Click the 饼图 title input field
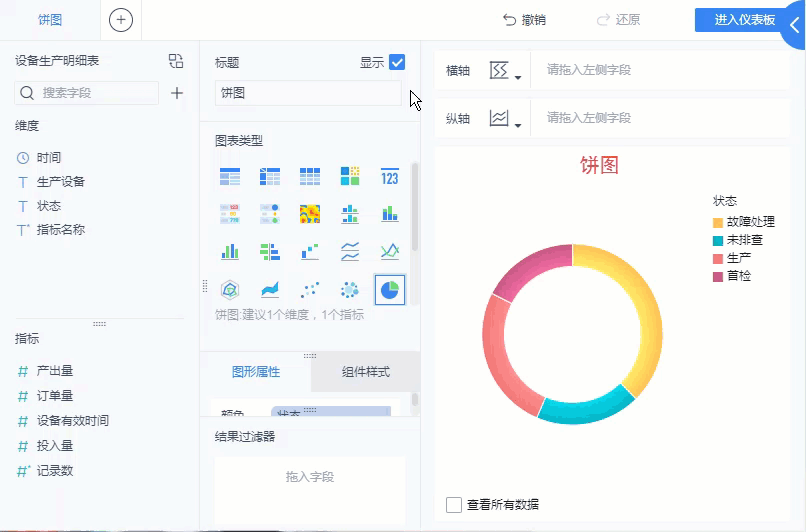This screenshot has height=532, width=806. 308,93
